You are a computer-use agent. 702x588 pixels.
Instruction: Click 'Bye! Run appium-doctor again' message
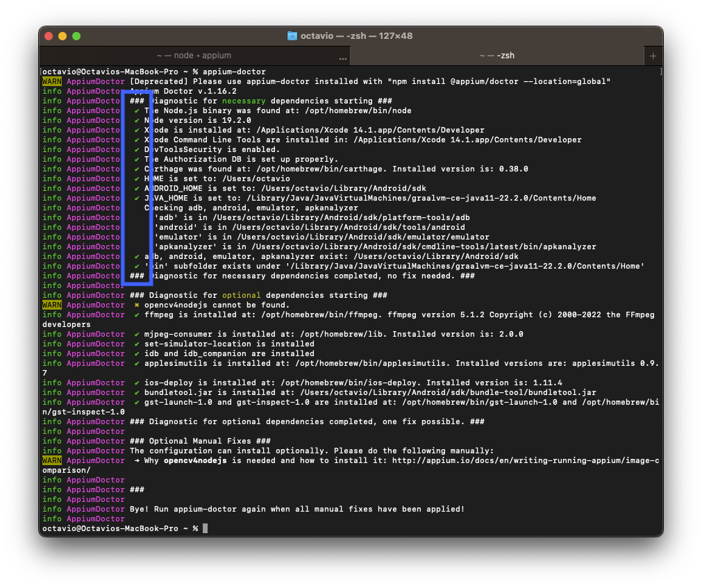(x=297, y=510)
